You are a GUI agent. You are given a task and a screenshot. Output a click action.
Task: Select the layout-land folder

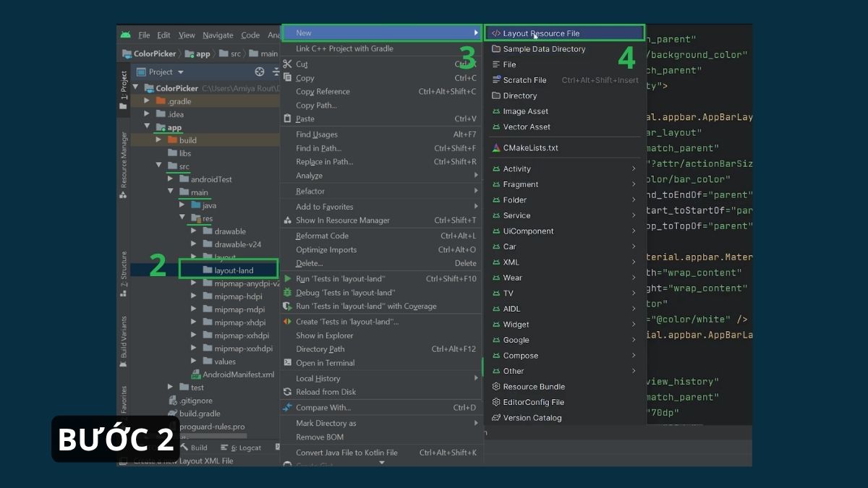click(x=234, y=270)
